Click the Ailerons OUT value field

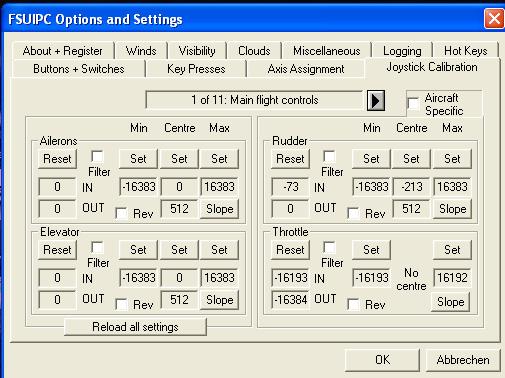click(x=57, y=209)
